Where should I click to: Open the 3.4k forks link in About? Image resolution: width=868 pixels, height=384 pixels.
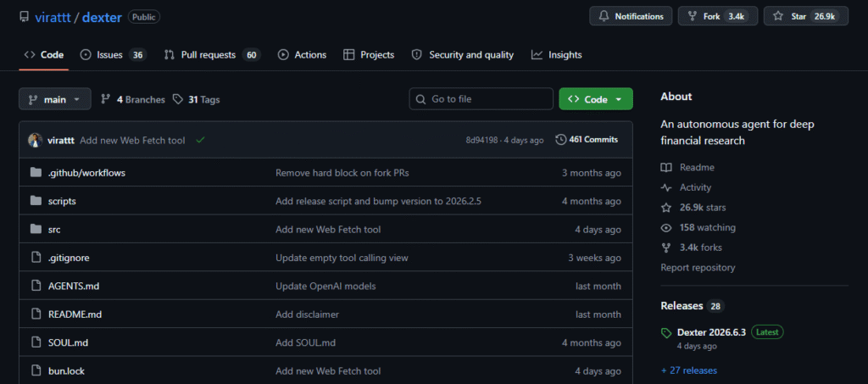692,248
